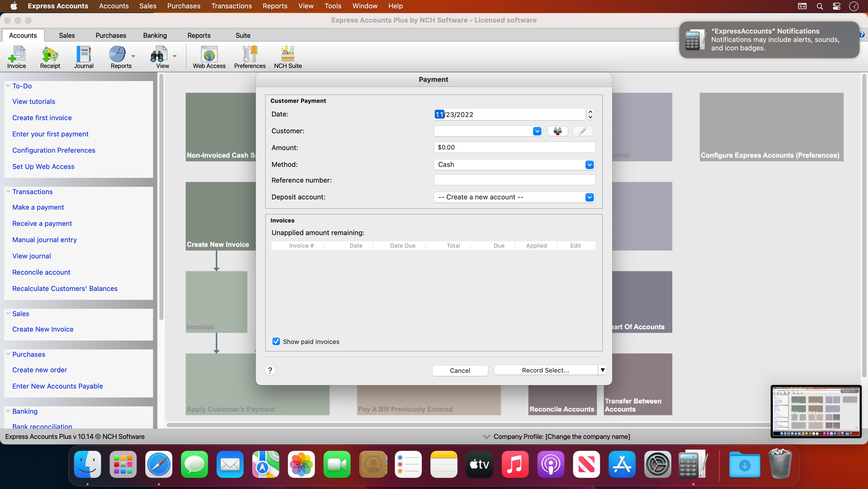Open the Tools menu in menu bar

[333, 6]
